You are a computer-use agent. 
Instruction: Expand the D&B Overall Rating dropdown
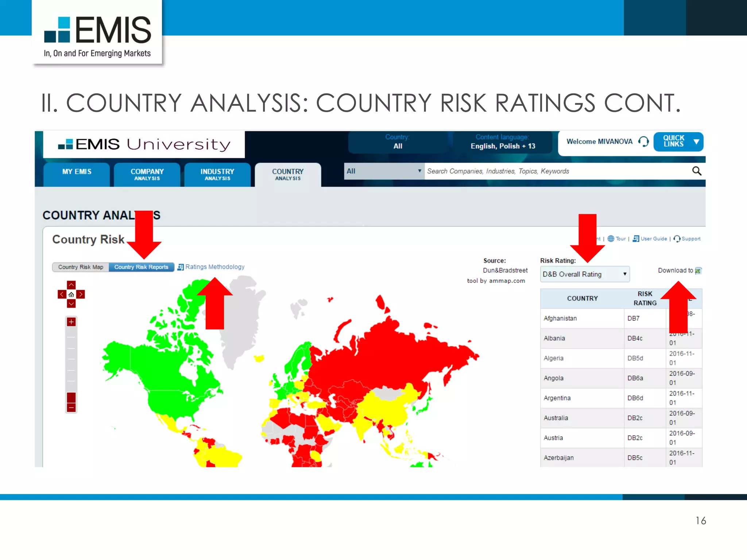click(x=585, y=274)
